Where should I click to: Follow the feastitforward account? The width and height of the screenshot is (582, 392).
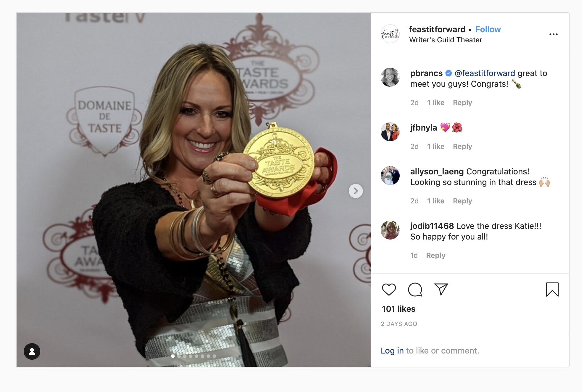tap(488, 29)
